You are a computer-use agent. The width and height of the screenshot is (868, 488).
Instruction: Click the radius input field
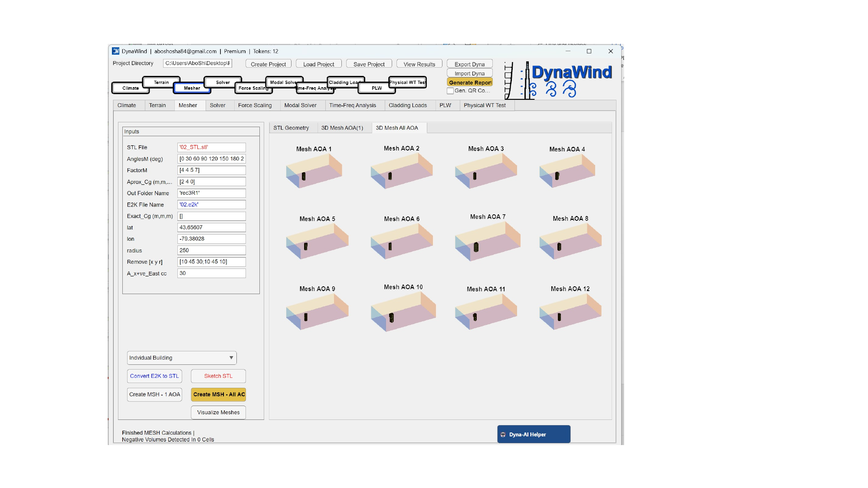click(x=211, y=250)
